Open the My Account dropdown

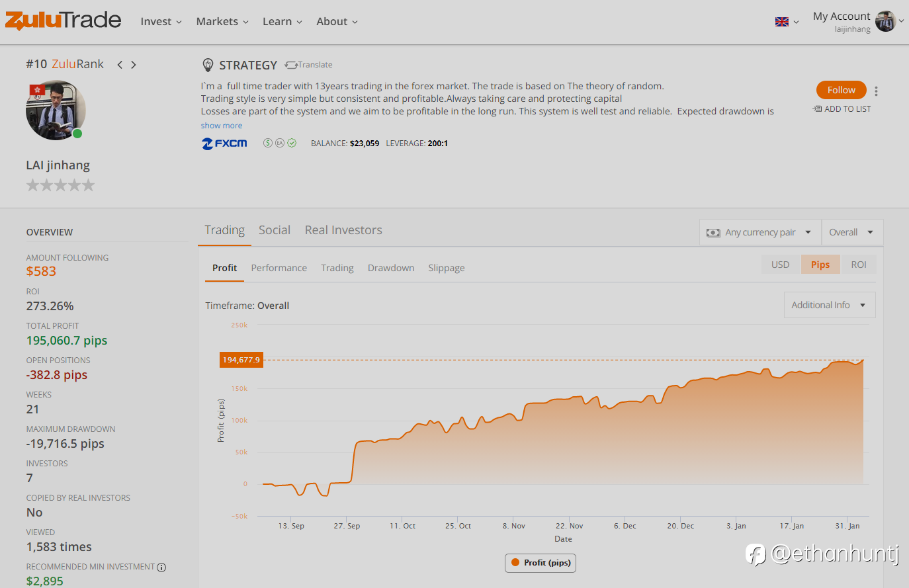pos(857,22)
